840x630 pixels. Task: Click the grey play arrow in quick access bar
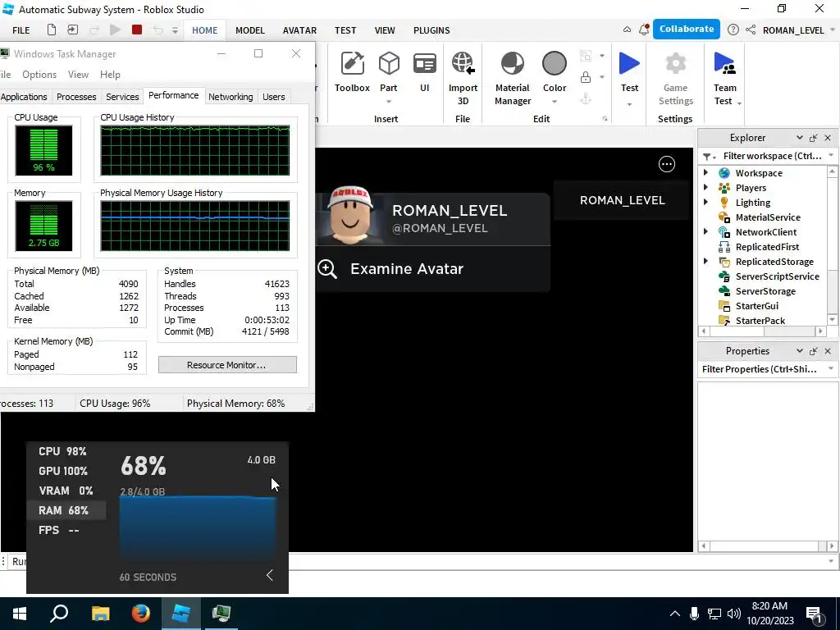pyautogui.click(x=115, y=30)
